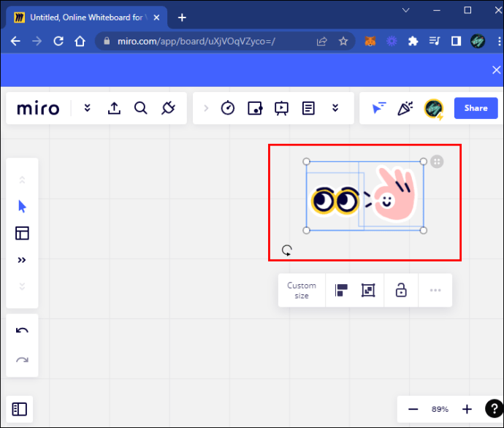The width and height of the screenshot is (504, 428).
Task: Toggle the lock on selected stickers
Action: tap(401, 290)
